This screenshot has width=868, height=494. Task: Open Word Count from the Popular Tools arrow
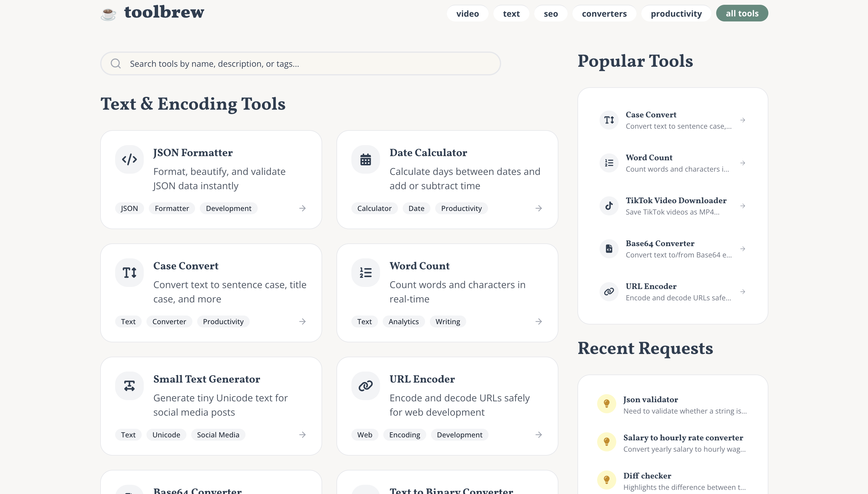pyautogui.click(x=743, y=163)
